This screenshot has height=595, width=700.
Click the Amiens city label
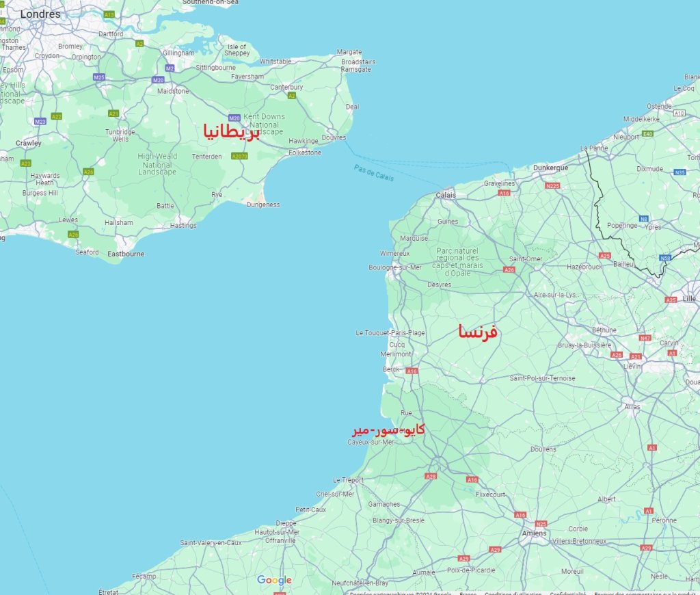[535, 533]
